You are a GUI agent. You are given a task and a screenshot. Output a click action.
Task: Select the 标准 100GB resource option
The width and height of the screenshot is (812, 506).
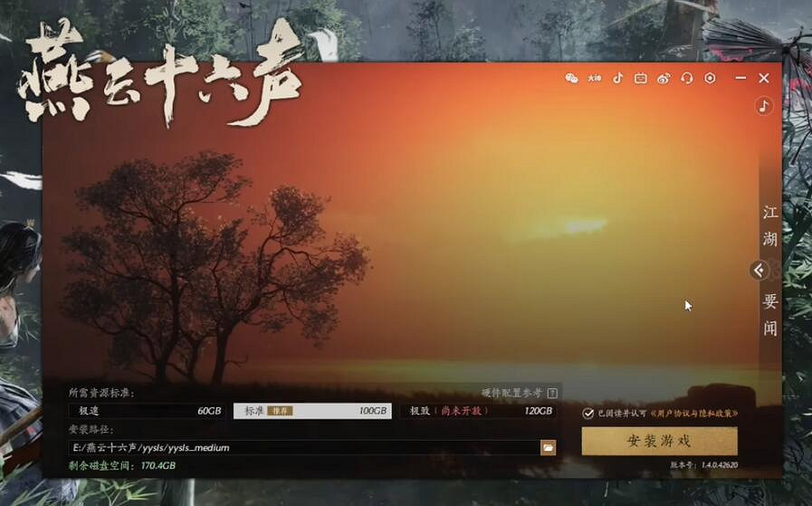point(312,411)
